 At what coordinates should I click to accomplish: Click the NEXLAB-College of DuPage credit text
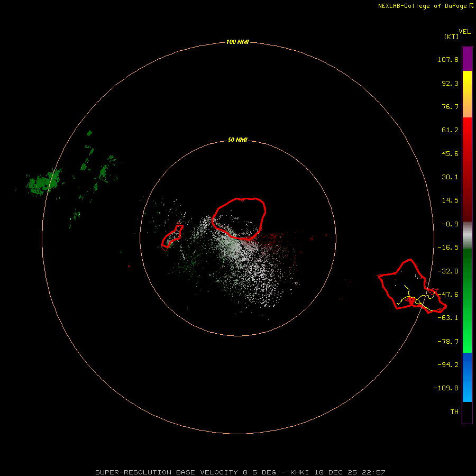[x=426, y=6]
